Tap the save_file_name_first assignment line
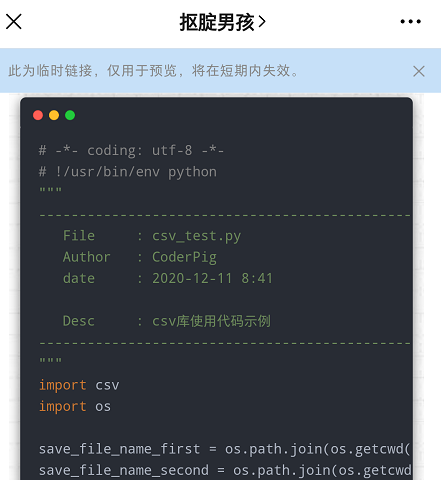This screenshot has width=441, height=480. tap(224, 449)
